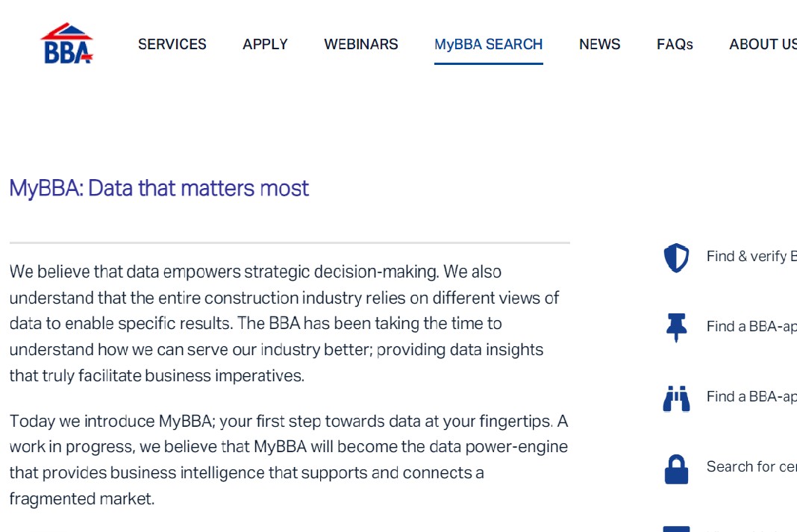The image size is (797, 532).
Task: Go to the APPLY page
Action: coord(266,44)
